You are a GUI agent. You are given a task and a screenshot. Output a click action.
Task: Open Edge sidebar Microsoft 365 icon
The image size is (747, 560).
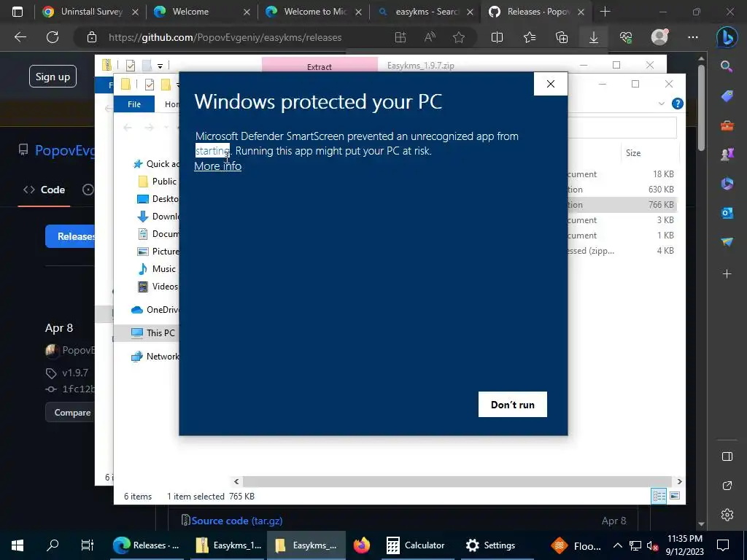tap(727, 184)
